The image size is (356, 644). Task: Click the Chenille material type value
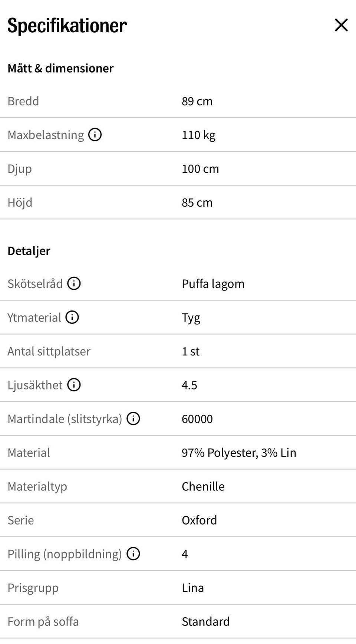(203, 486)
